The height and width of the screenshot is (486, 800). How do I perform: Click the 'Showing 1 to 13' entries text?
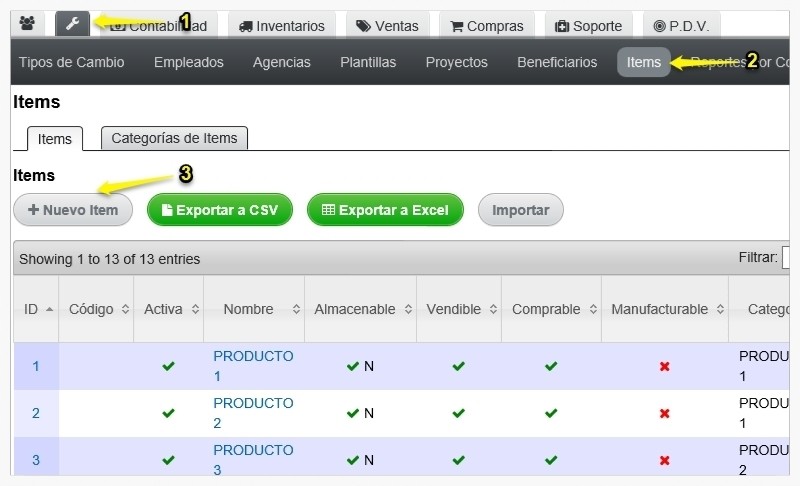coord(110,259)
